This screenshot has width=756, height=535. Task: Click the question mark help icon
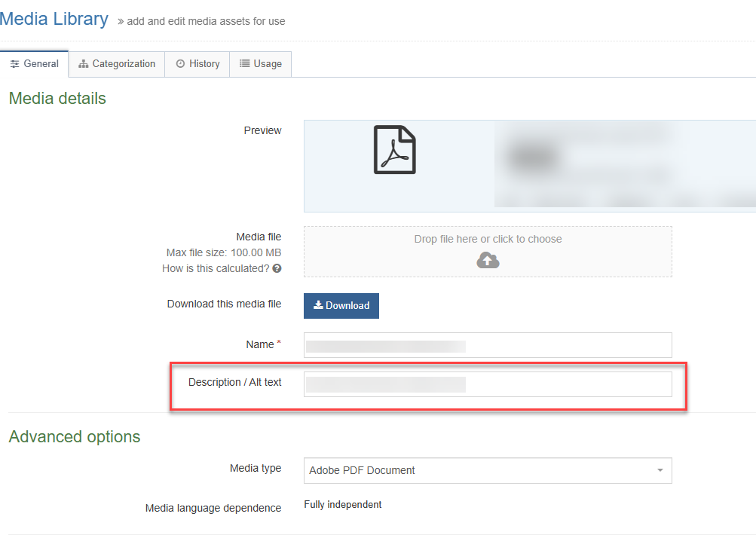pos(277,268)
